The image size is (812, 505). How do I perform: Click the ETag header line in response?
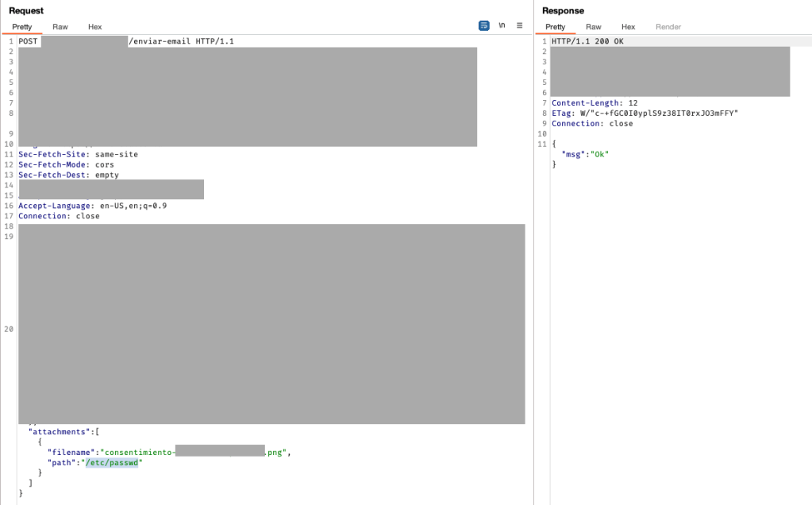645,114
